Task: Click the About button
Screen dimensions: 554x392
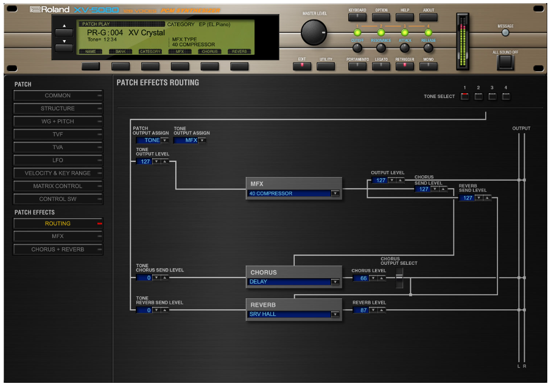Action: [428, 17]
